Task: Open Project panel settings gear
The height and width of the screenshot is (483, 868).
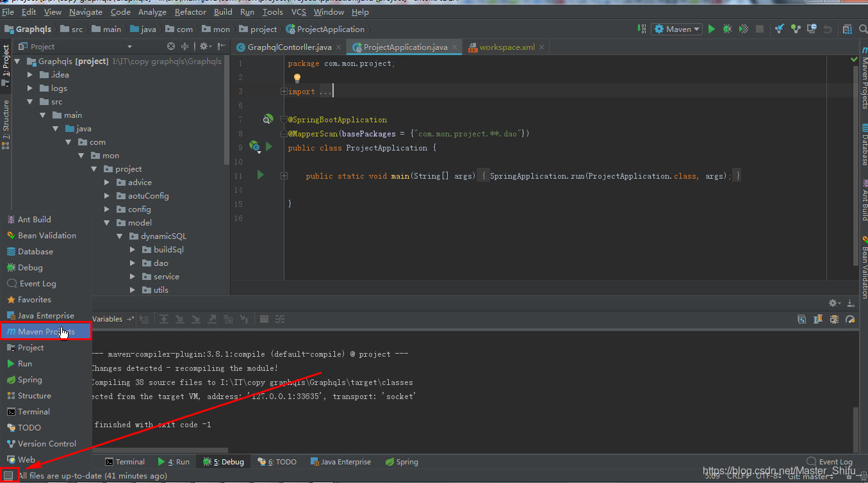Action: pyautogui.click(x=205, y=46)
